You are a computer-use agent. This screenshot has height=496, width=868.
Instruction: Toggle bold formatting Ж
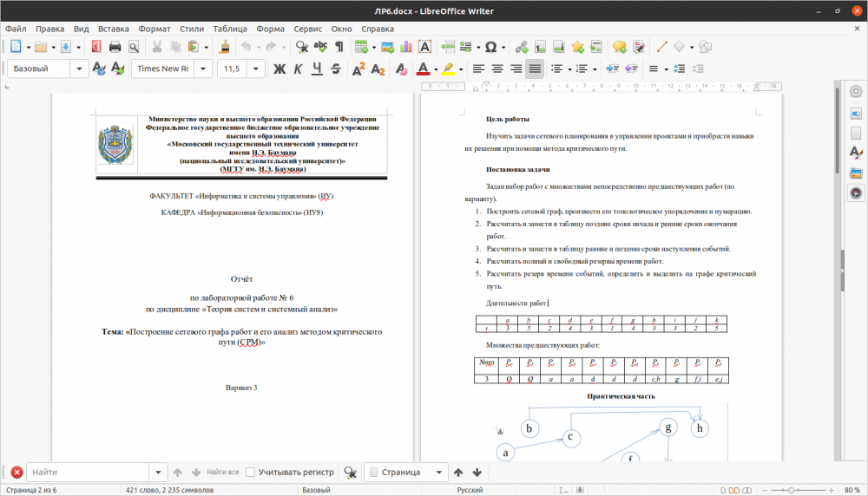pyautogui.click(x=279, y=69)
